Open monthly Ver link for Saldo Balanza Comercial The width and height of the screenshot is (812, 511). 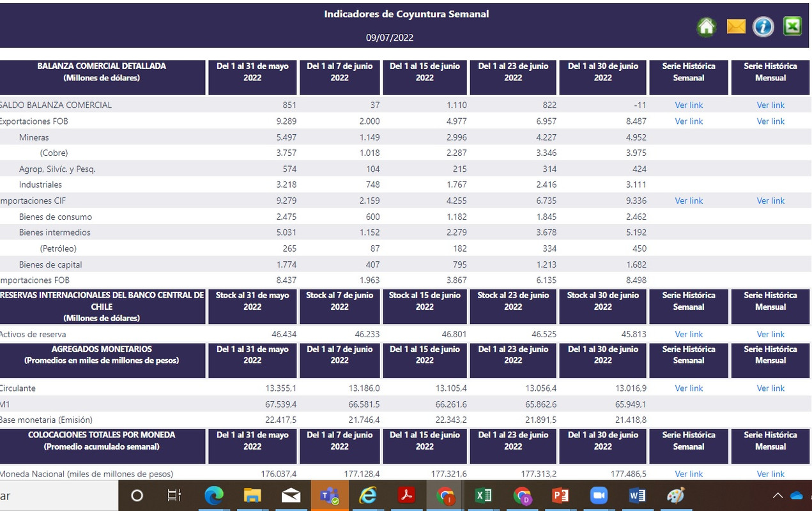pos(770,105)
